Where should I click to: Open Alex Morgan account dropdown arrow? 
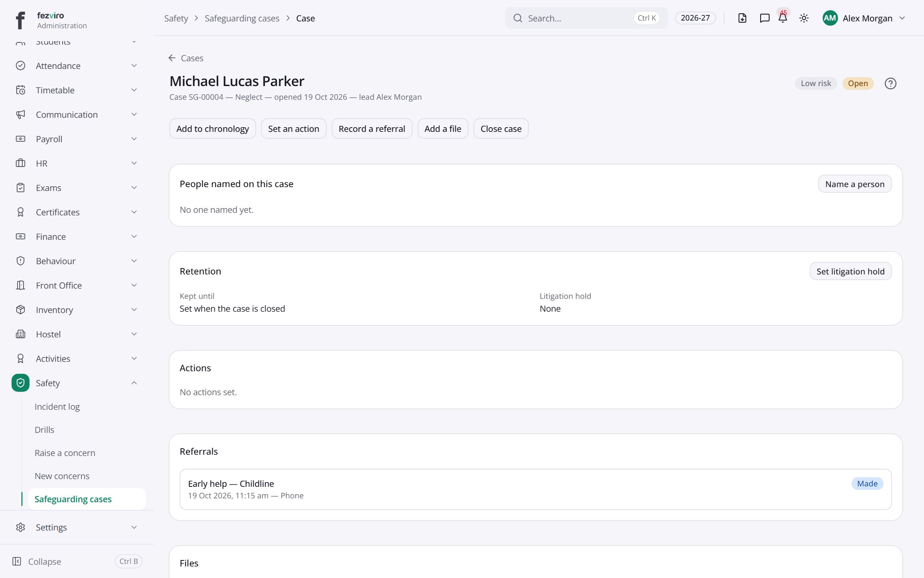coord(902,18)
